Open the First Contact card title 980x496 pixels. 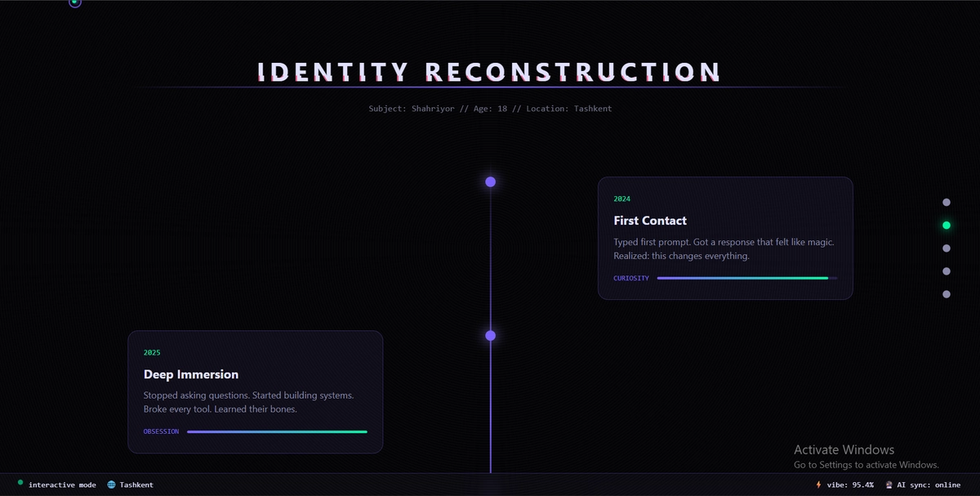(x=650, y=221)
